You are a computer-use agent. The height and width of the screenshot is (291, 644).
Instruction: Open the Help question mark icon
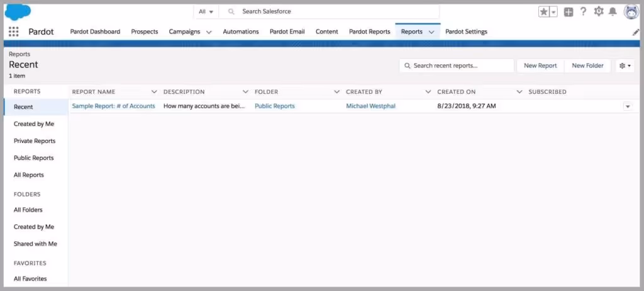coord(583,11)
